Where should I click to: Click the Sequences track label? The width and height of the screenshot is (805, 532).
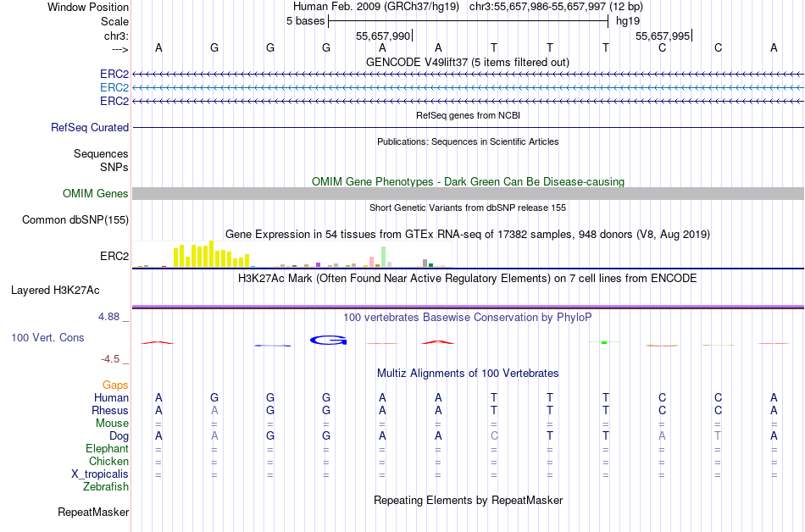(x=101, y=154)
